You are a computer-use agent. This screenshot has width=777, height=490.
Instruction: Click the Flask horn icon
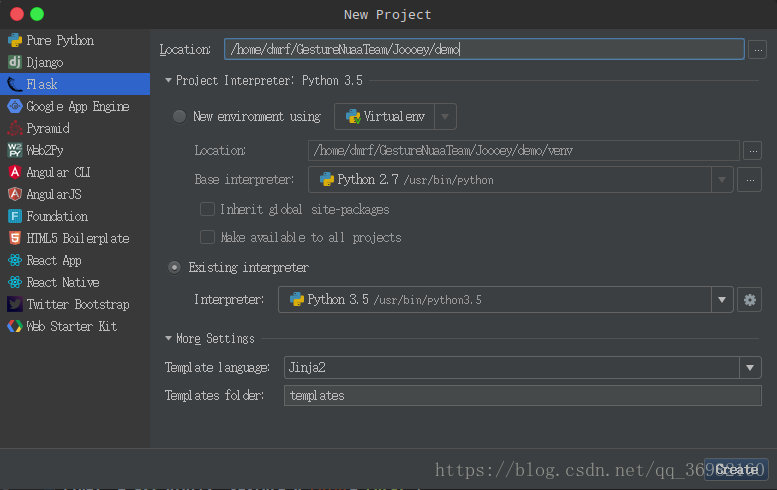pos(15,84)
